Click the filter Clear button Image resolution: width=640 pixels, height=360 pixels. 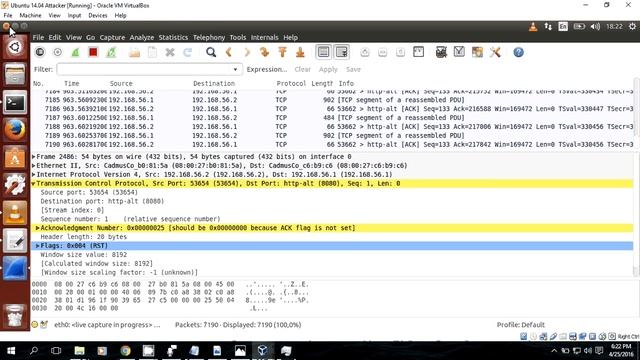click(302, 69)
